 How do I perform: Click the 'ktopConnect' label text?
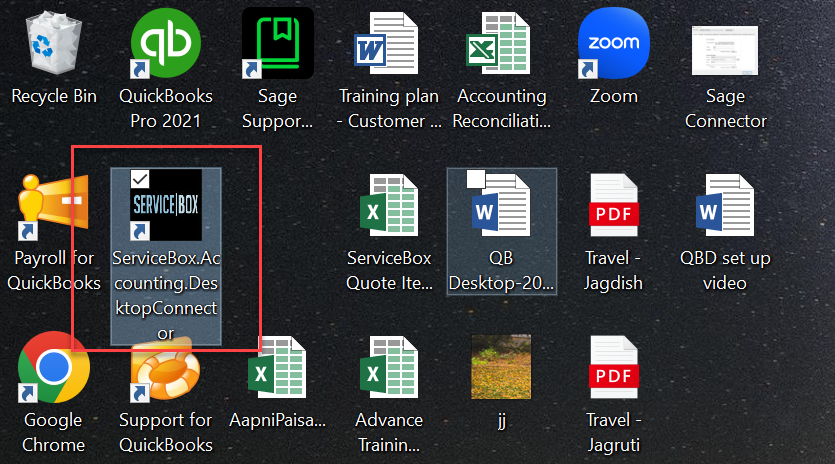(x=166, y=308)
